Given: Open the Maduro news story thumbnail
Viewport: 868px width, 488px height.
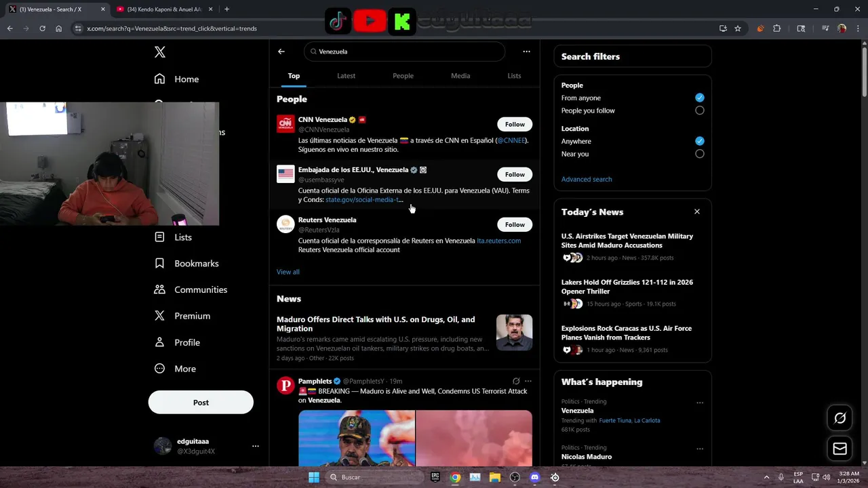Looking at the screenshot, I should point(514,332).
